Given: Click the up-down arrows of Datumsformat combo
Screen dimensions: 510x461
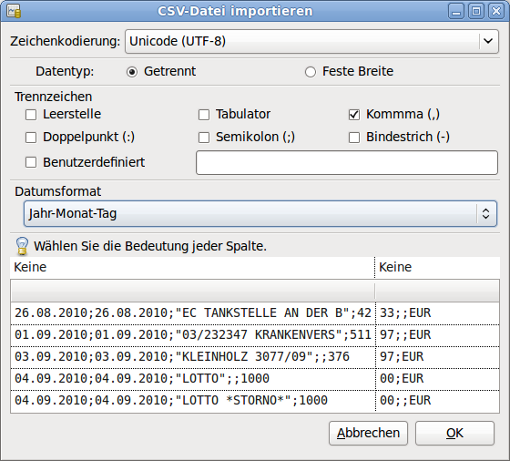Looking at the screenshot, I should [486, 214].
